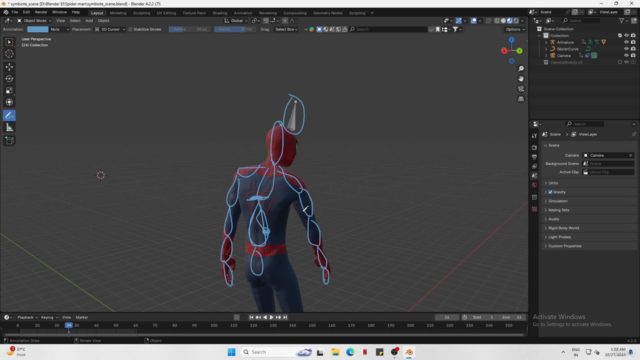
Task: Open the Scene properties tab icon
Action: [x=534, y=176]
